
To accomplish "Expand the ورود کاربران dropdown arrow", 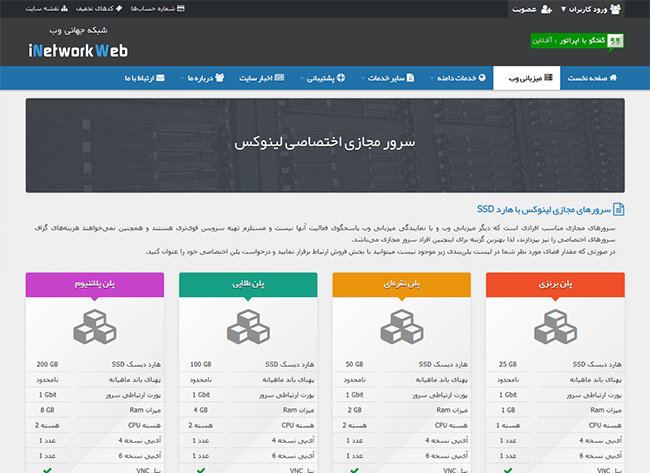I will point(563,9).
